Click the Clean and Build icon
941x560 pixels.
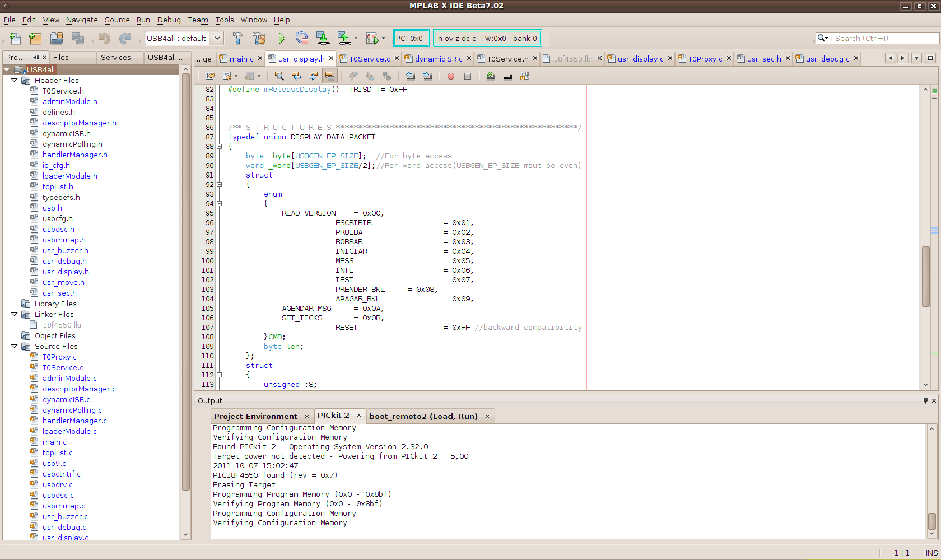tap(259, 38)
